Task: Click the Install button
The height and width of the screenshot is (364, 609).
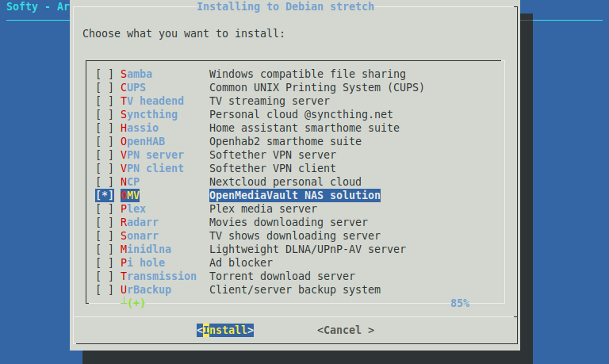Action: (225, 330)
